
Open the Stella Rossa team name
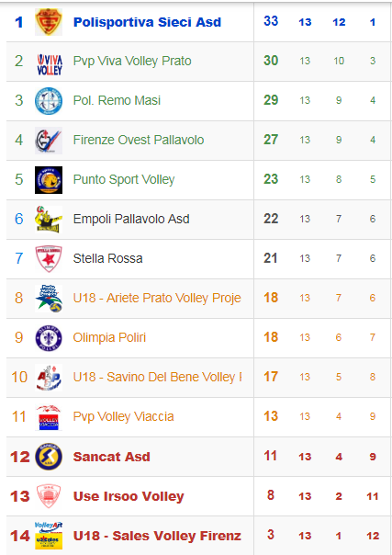pyautogui.click(x=107, y=258)
